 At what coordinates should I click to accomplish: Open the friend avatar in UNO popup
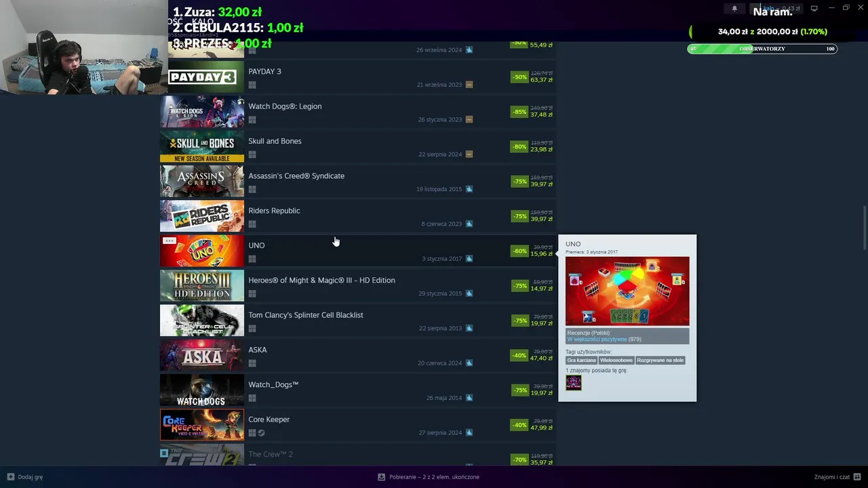(x=574, y=383)
